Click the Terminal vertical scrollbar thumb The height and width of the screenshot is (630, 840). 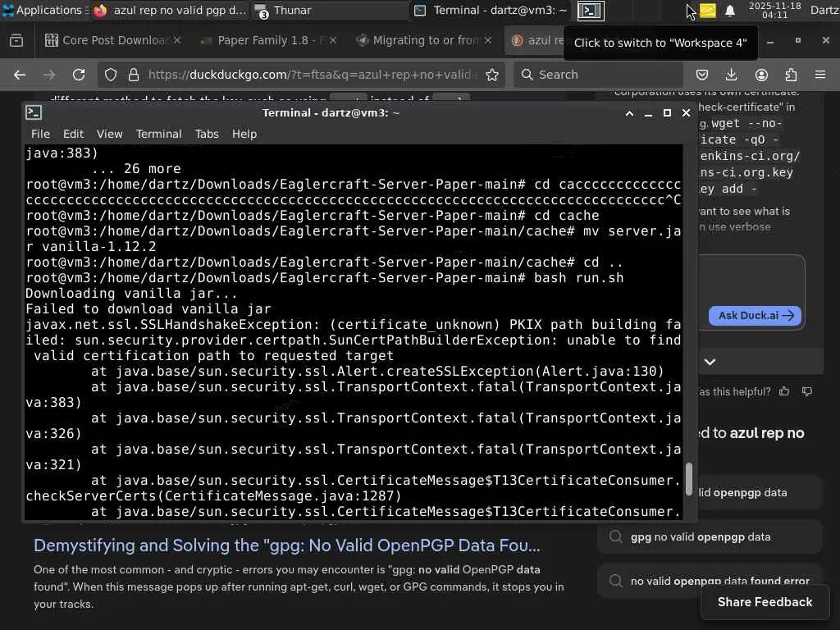(x=689, y=479)
